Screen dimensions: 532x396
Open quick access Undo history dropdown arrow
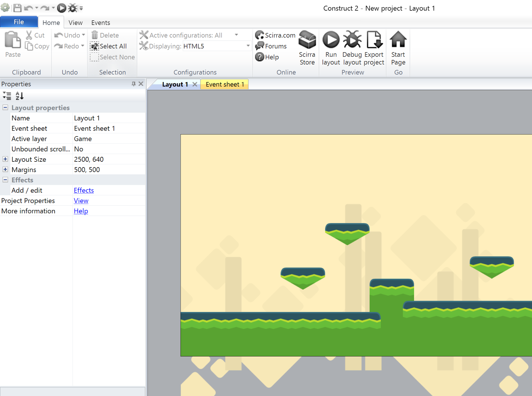pos(37,8)
